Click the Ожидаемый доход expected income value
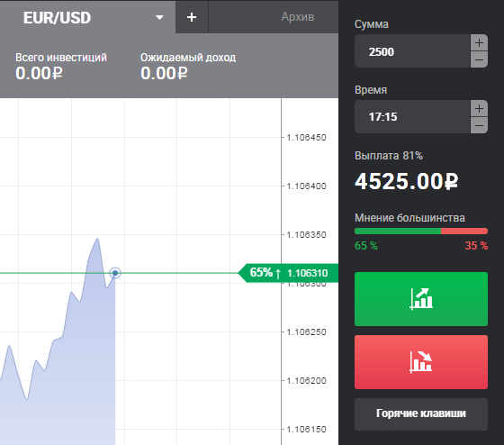This screenshot has height=445, width=504. (164, 73)
